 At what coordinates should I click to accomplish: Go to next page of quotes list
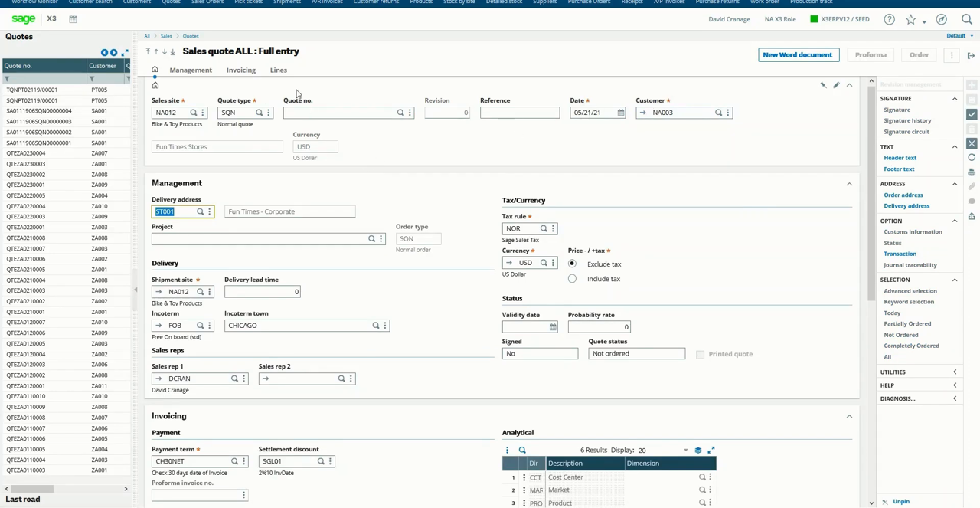coord(113,52)
